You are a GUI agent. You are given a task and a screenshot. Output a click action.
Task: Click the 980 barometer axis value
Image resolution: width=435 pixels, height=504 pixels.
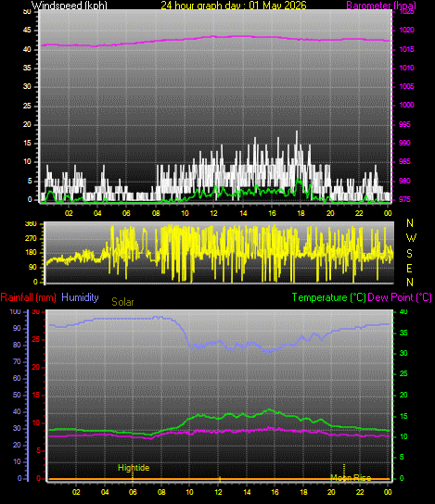(x=404, y=181)
